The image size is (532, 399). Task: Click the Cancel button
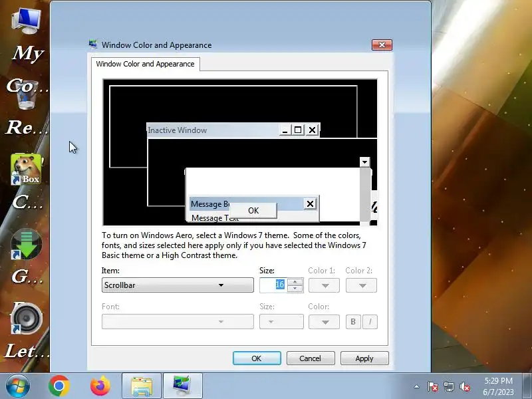click(311, 358)
